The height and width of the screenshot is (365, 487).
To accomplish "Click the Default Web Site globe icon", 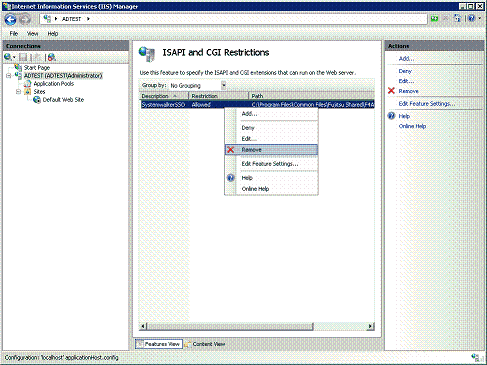I will click(x=37, y=100).
